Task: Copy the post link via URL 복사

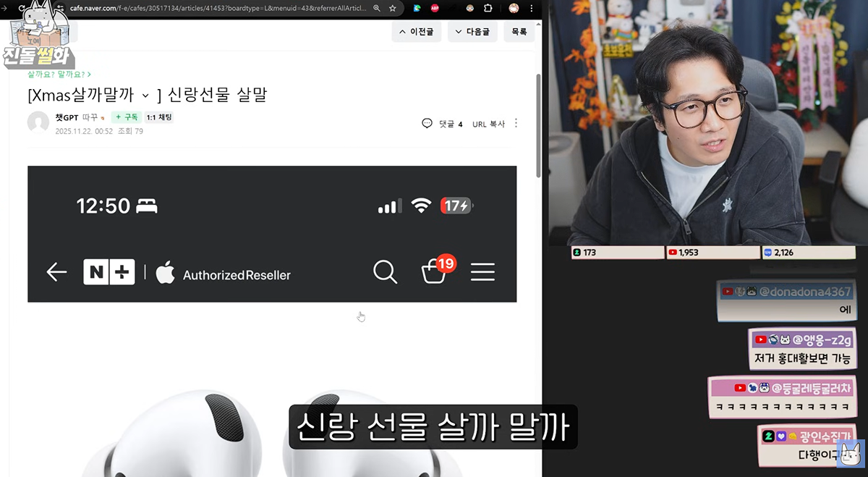Action: [488, 124]
